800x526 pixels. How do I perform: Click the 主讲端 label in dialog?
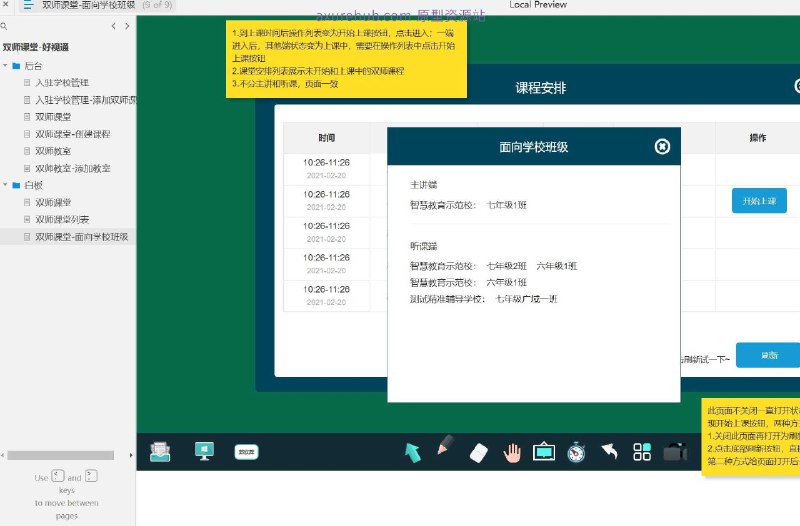(423, 185)
